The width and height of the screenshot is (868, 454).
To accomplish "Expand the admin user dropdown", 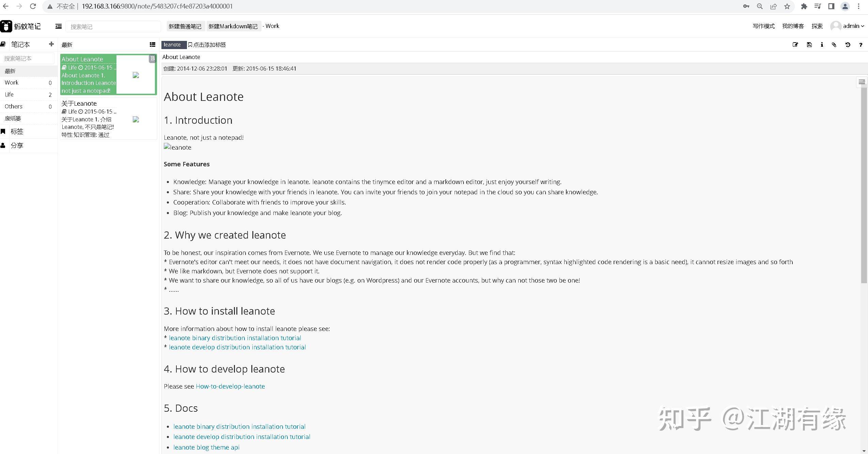I will pos(848,26).
